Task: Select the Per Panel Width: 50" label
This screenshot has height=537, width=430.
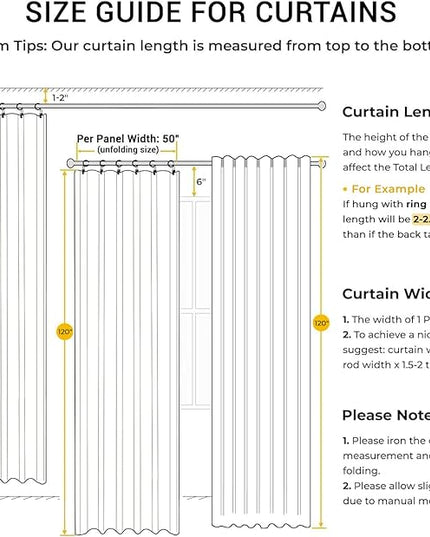Action: pyautogui.click(x=128, y=139)
